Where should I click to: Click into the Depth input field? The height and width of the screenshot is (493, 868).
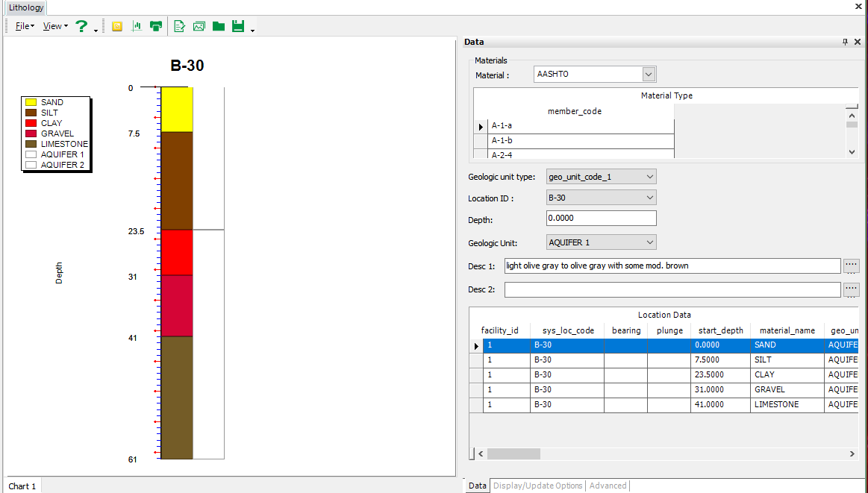[x=601, y=219]
